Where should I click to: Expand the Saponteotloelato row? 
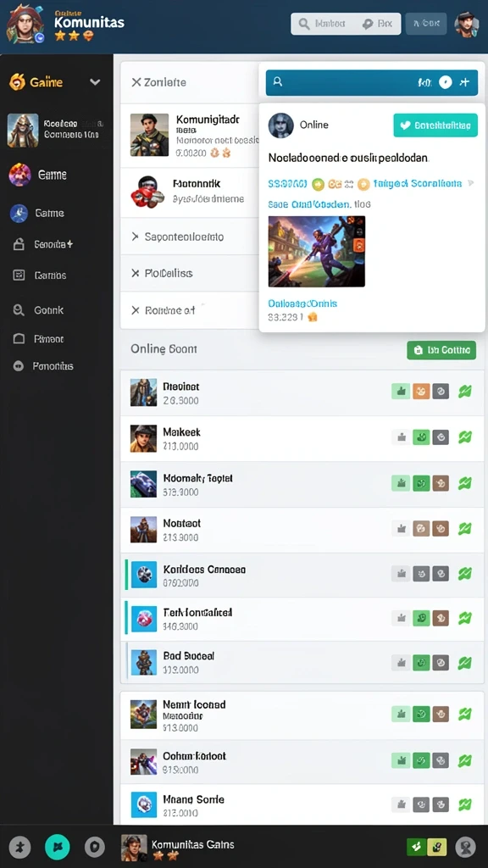[x=190, y=237]
